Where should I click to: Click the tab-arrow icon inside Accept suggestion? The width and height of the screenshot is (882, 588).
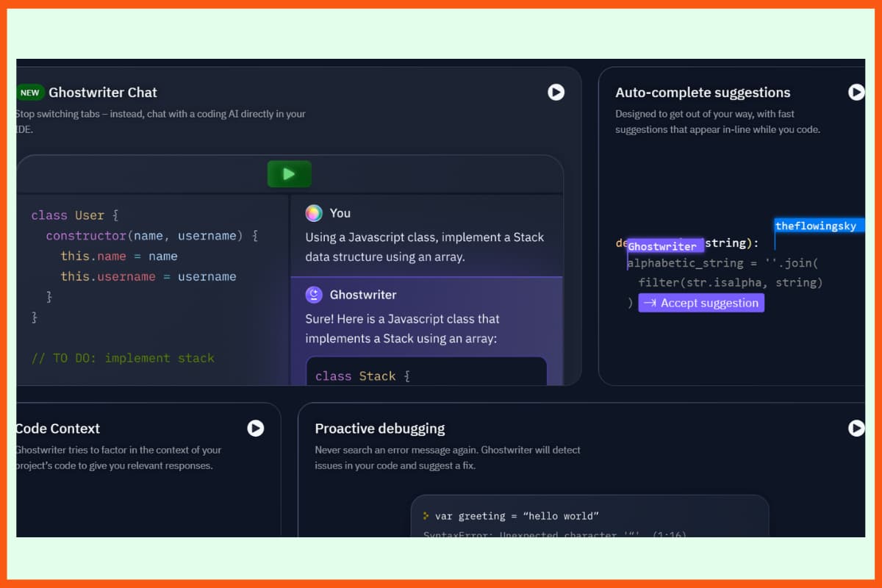(651, 303)
